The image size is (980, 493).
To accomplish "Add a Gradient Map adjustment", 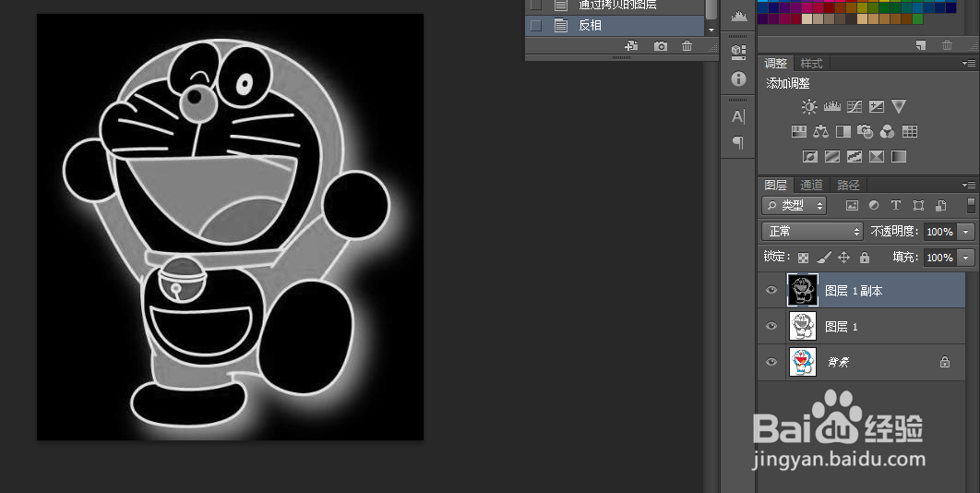I will point(899,156).
